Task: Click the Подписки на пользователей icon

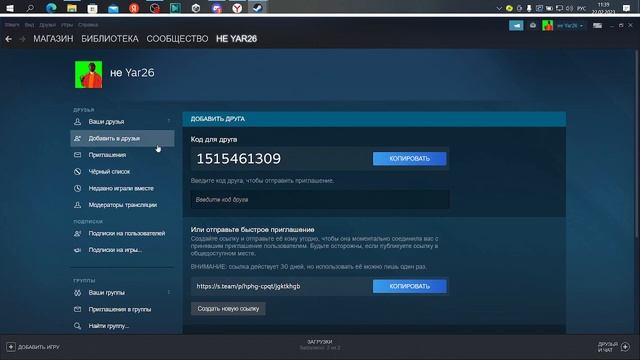Action: (x=78, y=233)
